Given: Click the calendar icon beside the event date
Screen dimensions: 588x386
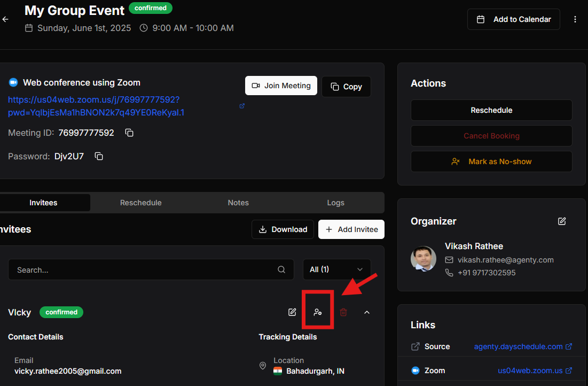Looking at the screenshot, I should (29, 28).
